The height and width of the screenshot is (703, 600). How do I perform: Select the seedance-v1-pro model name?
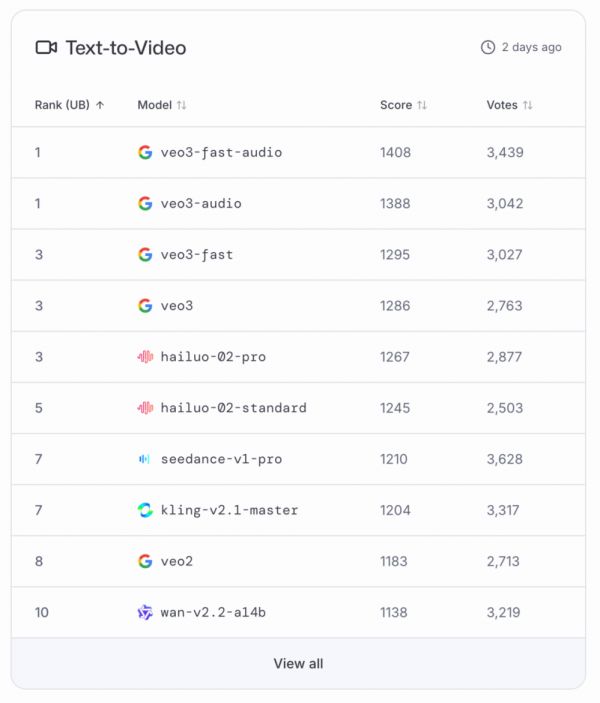[x=221, y=459]
